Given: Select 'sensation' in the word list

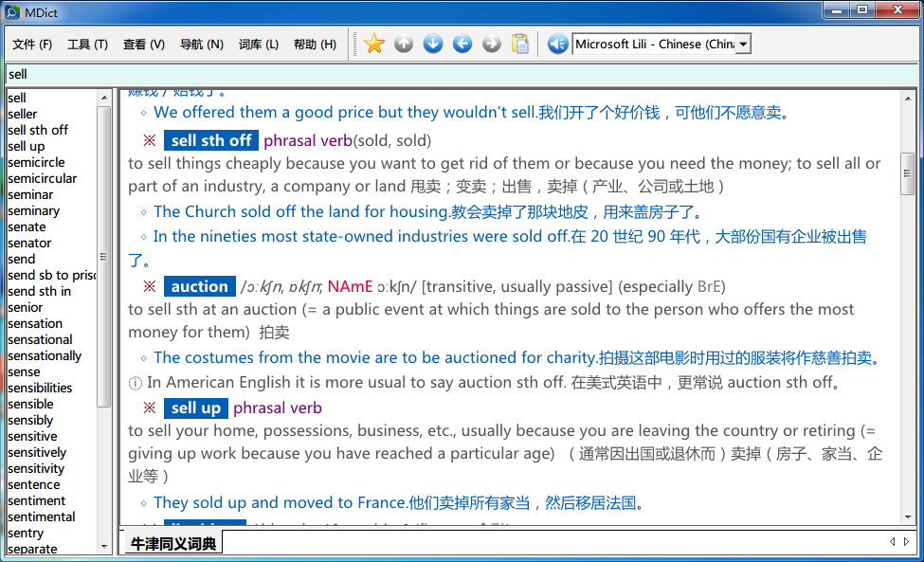Looking at the screenshot, I should [x=35, y=323].
